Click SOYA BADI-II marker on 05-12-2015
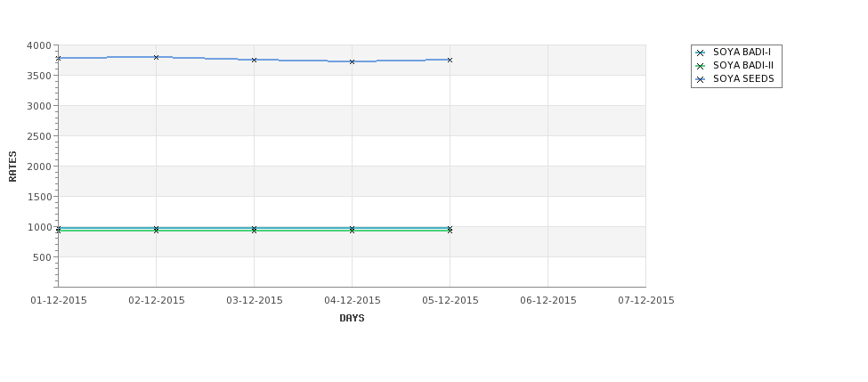Image resolution: width=868 pixels, height=382 pixels. coord(450,231)
